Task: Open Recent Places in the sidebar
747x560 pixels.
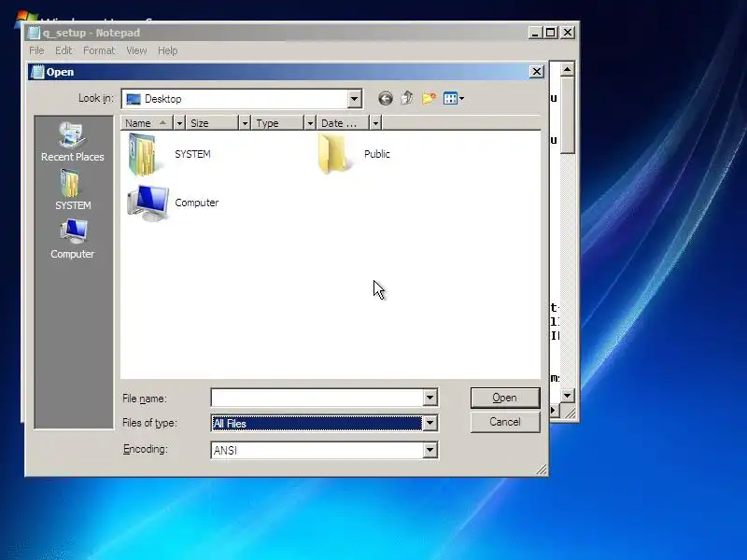Action: pyautogui.click(x=73, y=142)
